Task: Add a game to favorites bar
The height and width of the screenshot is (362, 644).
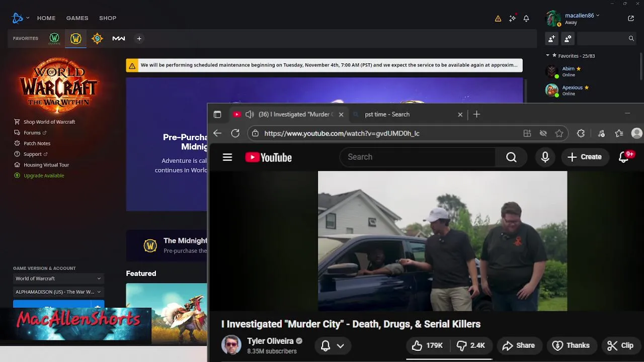Action: pos(139,38)
